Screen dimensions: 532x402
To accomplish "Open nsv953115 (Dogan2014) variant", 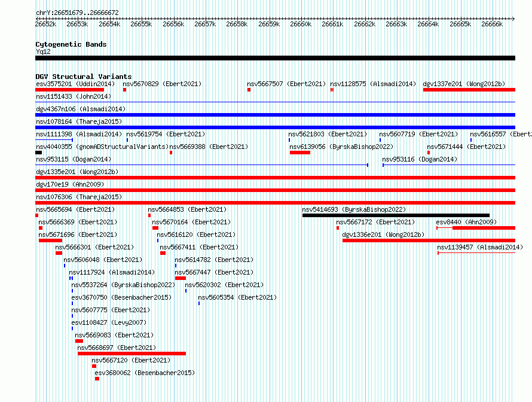I will coord(74,159).
